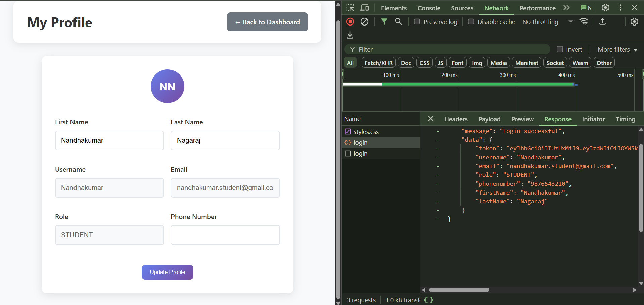
Task: Open network panel settings gear
Action: click(634, 22)
